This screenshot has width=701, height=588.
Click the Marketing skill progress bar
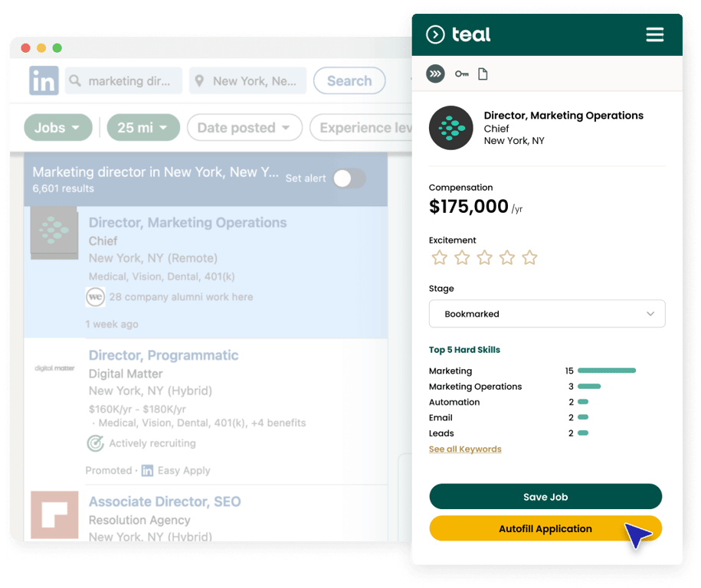click(607, 371)
